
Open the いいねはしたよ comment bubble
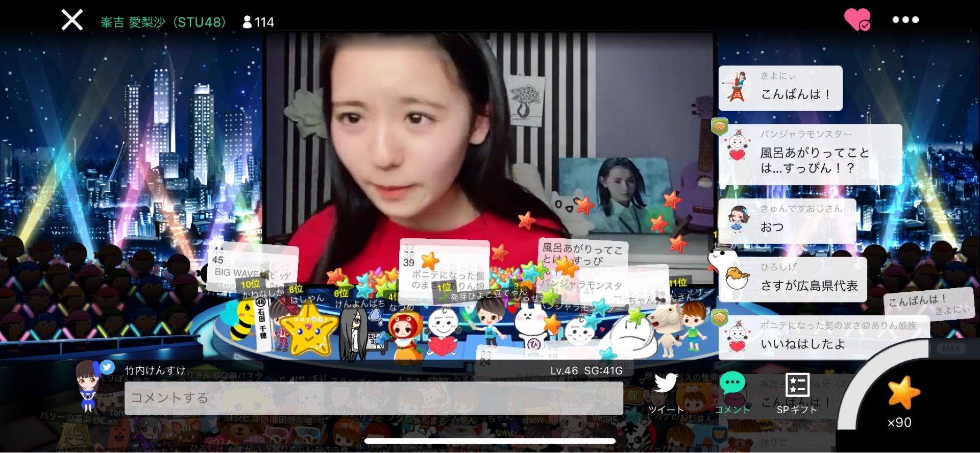pyautogui.click(x=824, y=338)
